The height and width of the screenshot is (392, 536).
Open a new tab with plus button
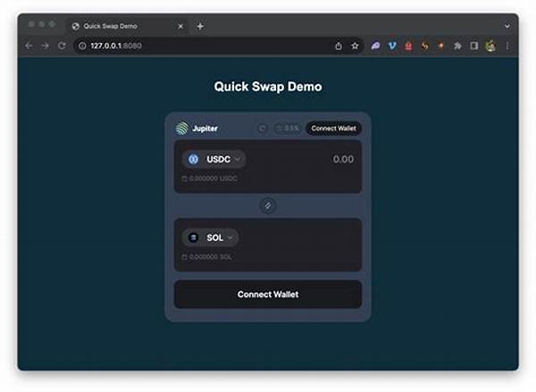(x=200, y=26)
